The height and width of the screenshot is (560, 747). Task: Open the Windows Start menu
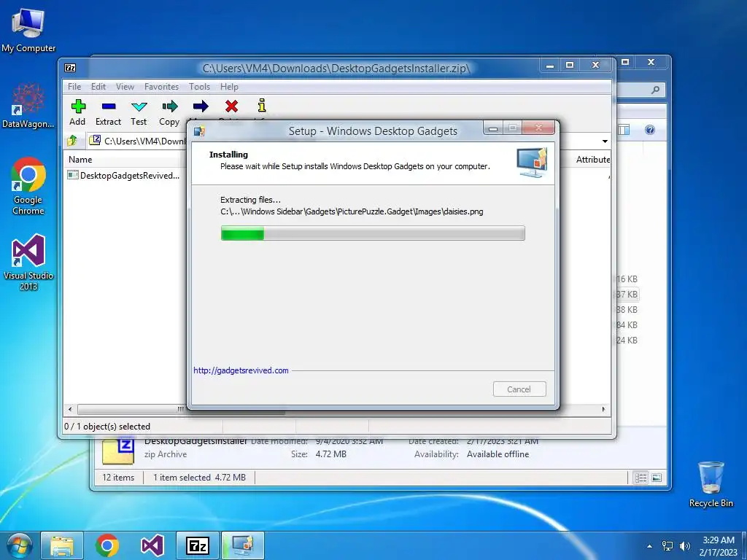18,545
